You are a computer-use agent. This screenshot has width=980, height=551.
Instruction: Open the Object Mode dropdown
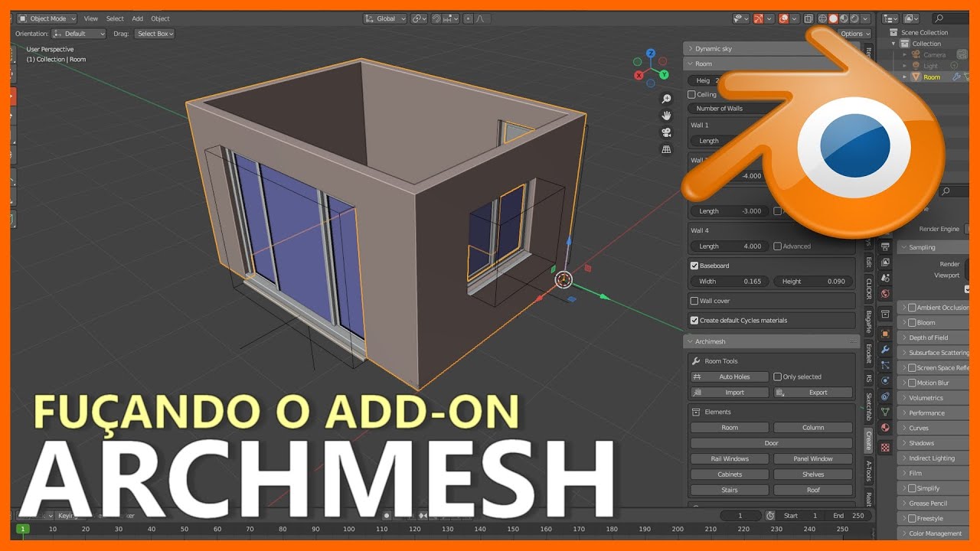(47, 18)
